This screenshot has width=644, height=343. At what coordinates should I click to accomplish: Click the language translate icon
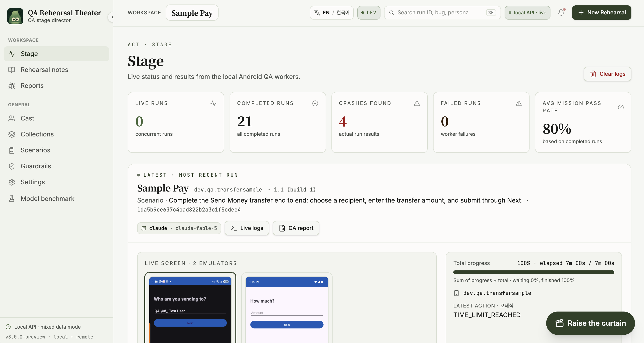pos(317,13)
